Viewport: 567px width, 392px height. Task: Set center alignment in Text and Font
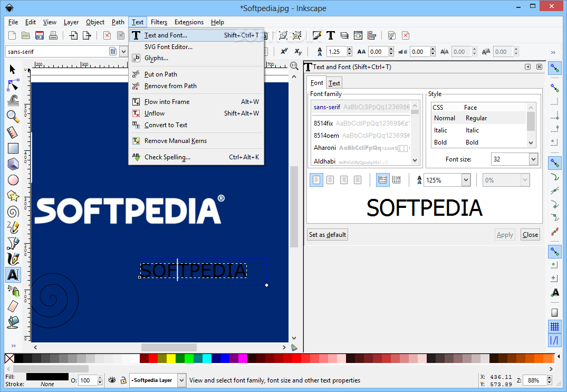330,180
